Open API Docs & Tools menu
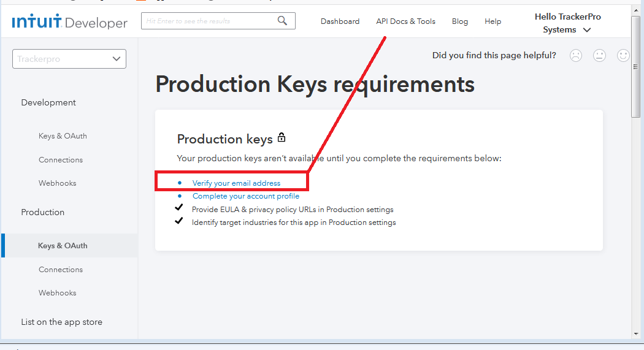Image resolution: width=644 pixels, height=350 pixels. [x=405, y=21]
